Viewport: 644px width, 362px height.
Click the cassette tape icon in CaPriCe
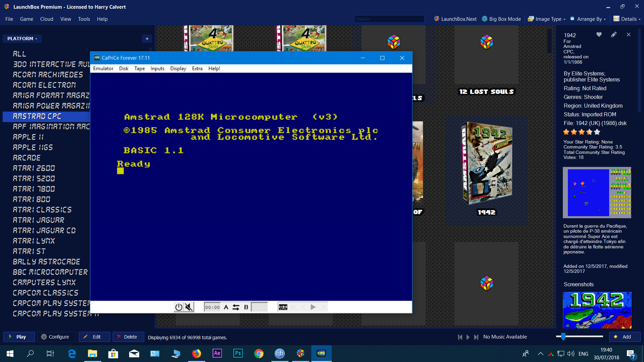pos(283,307)
